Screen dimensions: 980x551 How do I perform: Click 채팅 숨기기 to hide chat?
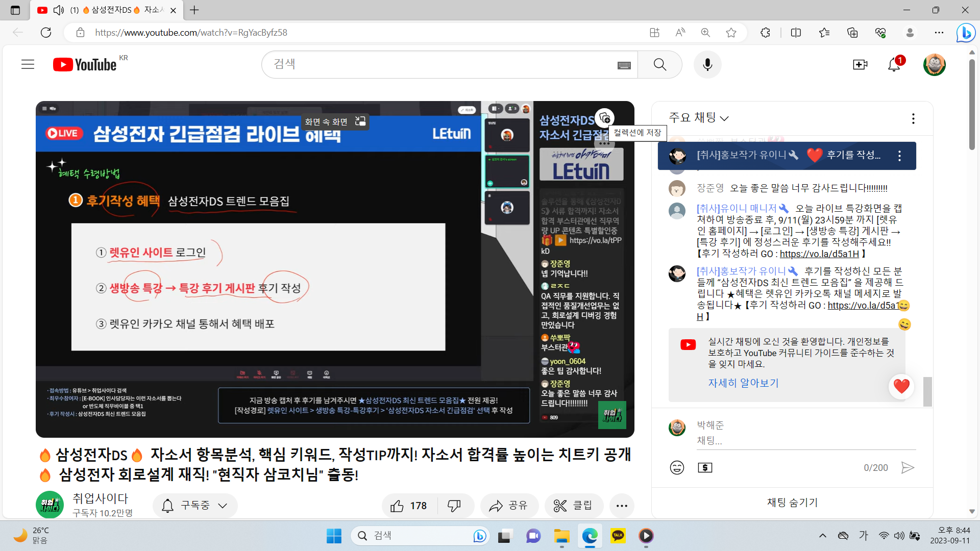click(792, 503)
